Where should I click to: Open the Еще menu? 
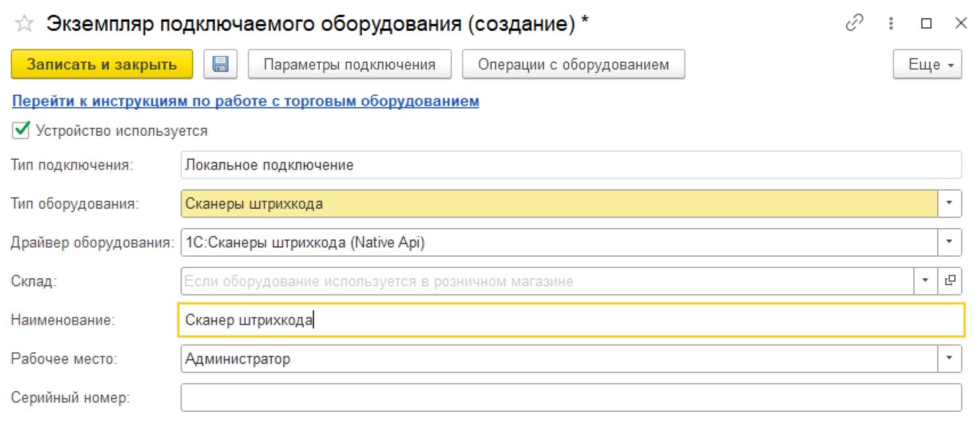(927, 64)
